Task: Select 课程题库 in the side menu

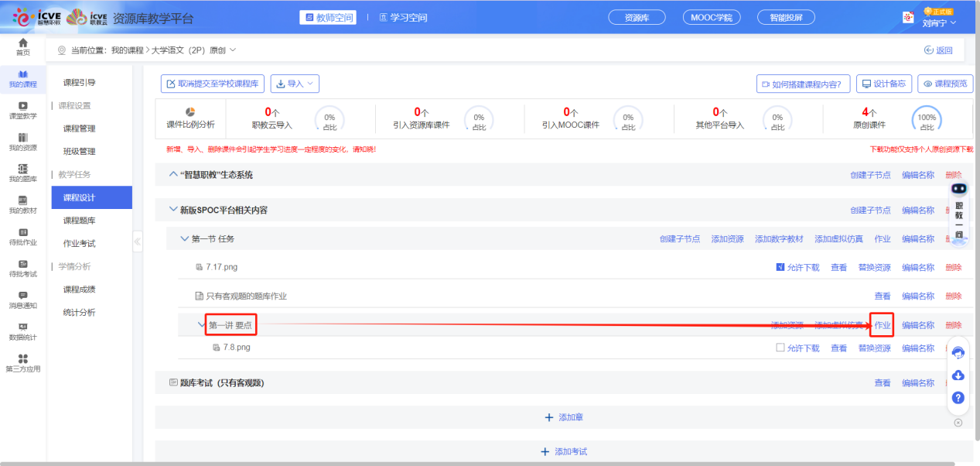Action: pos(79,221)
